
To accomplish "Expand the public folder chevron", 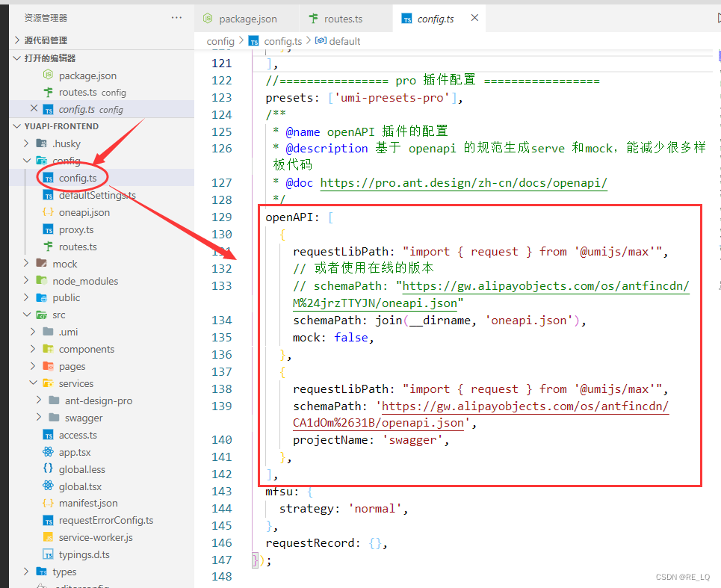I will coord(27,297).
